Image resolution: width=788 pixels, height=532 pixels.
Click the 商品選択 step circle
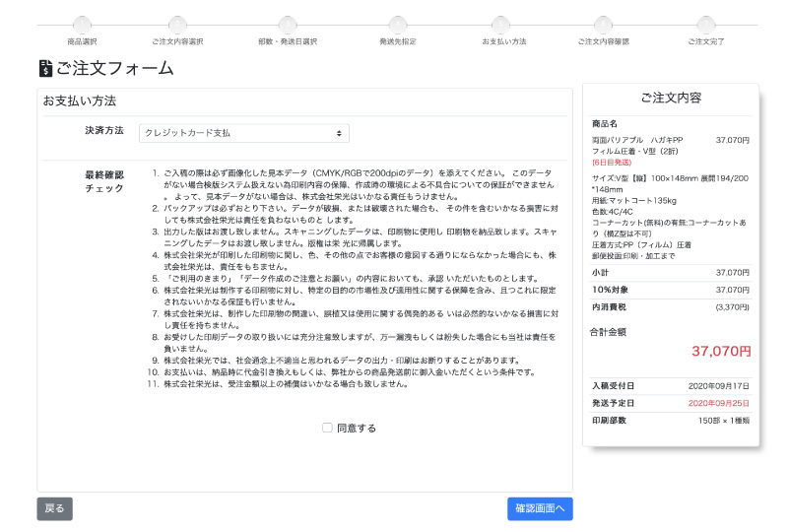coord(83,25)
